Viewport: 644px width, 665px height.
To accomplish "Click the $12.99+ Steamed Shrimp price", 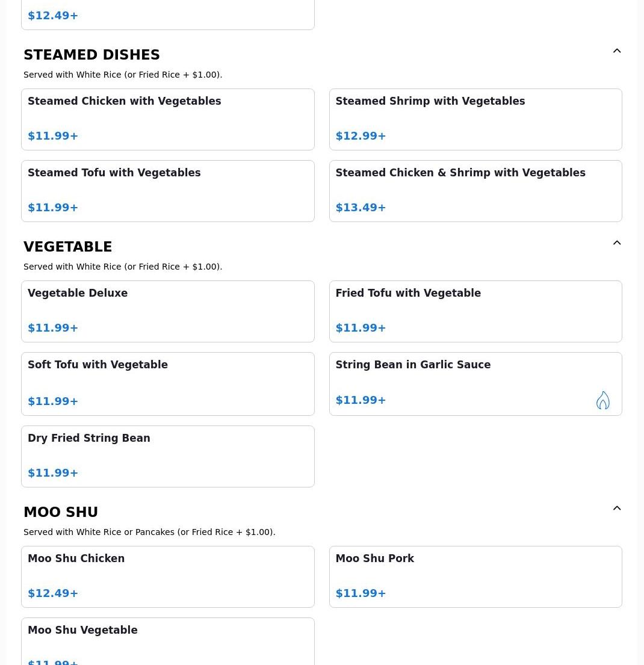I will click(361, 136).
